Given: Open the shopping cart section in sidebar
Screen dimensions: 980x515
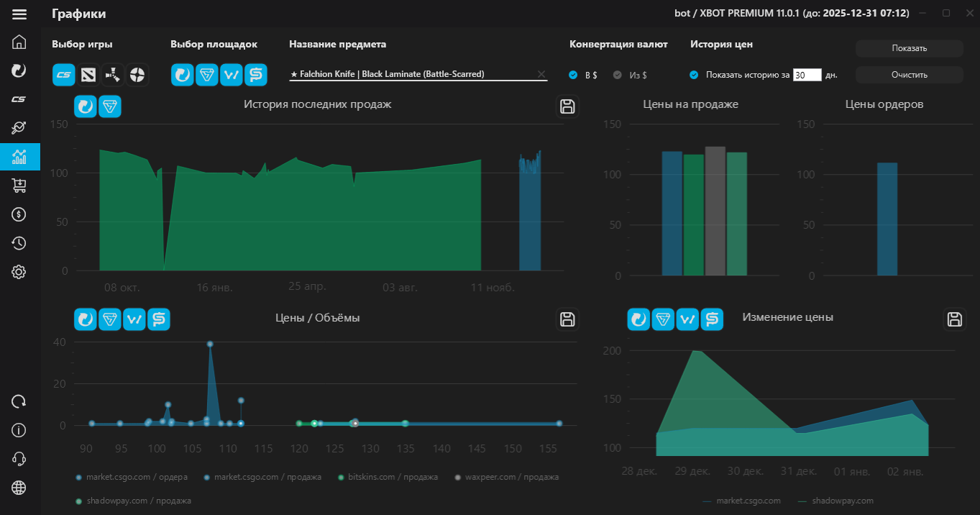Looking at the screenshot, I should [x=19, y=186].
